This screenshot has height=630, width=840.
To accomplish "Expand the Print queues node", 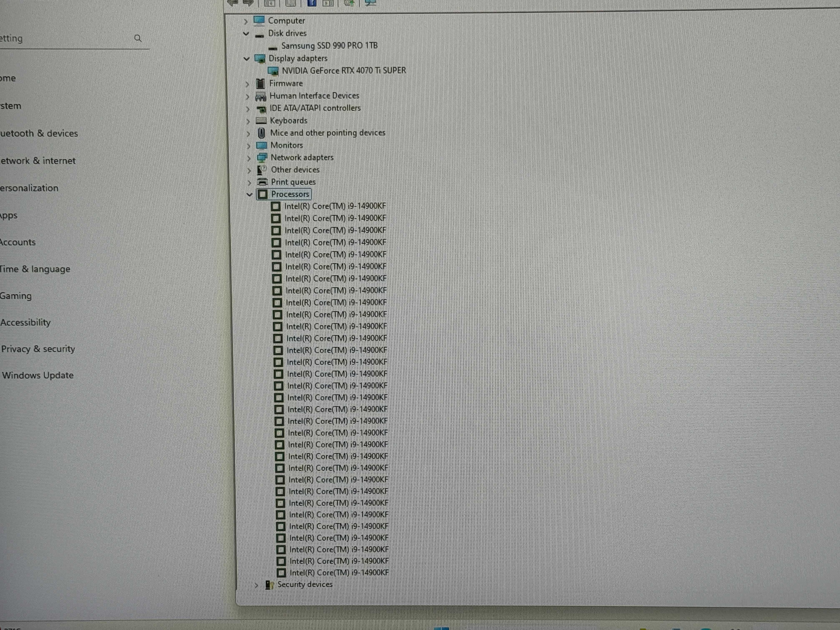I will [250, 183].
